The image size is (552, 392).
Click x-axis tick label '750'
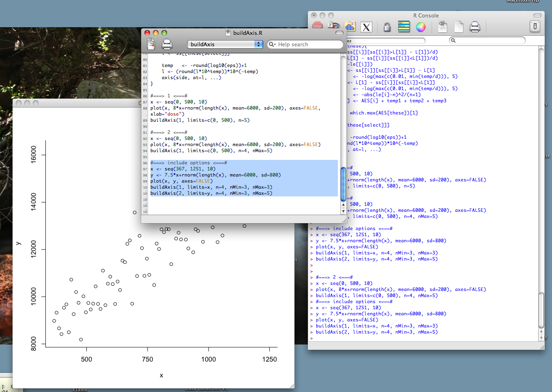tap(148, 359)
